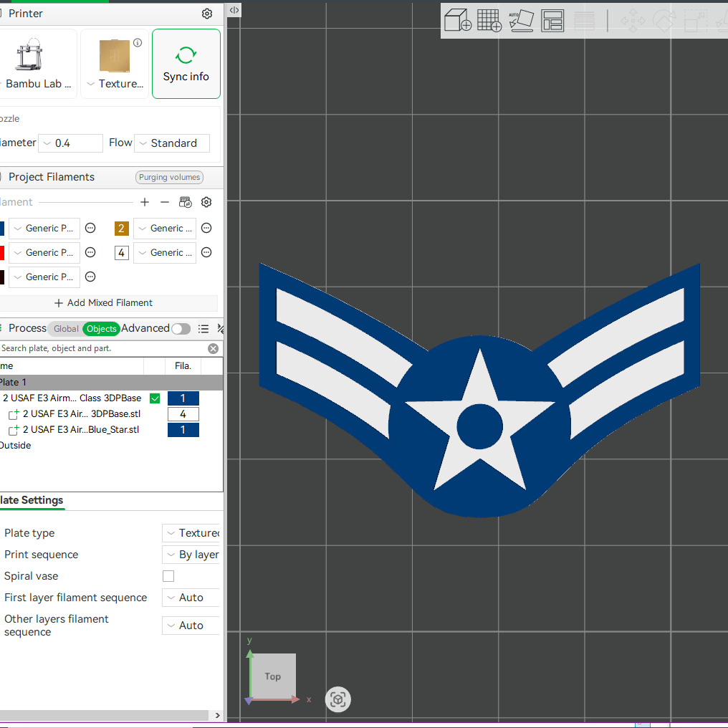Select the Outside row in object list
The height and width of the screenshot is (728, 728).
[x=112, y=446]
